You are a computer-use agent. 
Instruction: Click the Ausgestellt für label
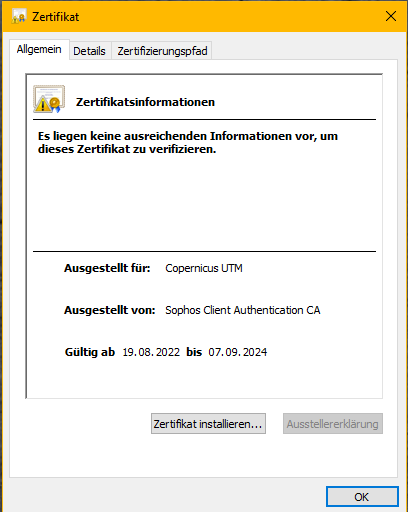107,268
